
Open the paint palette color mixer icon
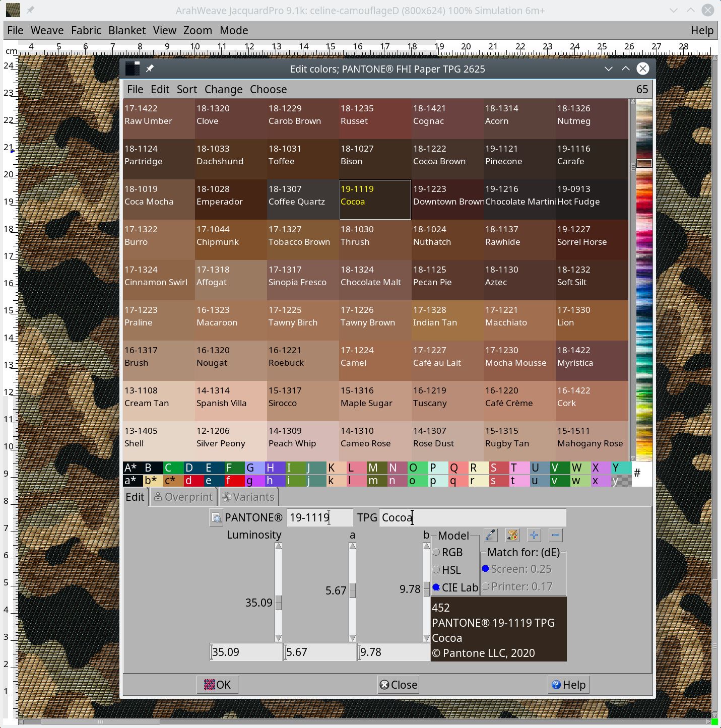[x=512, y=535]
